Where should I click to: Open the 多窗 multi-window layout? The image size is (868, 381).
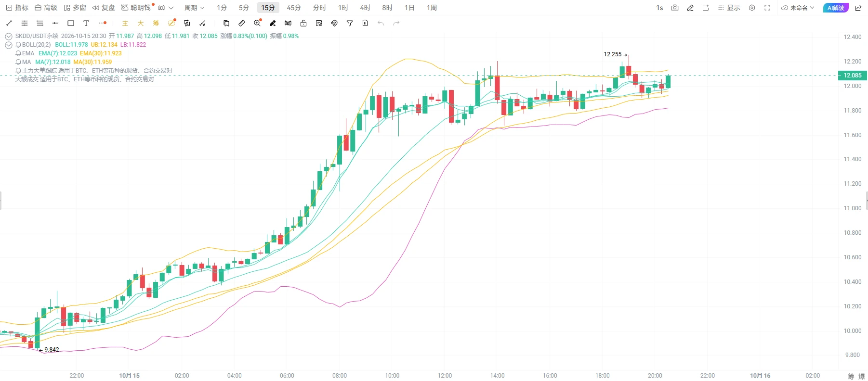[75, 8]
